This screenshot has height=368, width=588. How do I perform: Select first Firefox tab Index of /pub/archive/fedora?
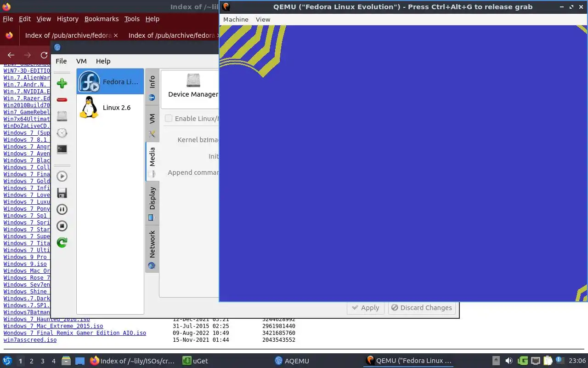[x=68, y=35]
